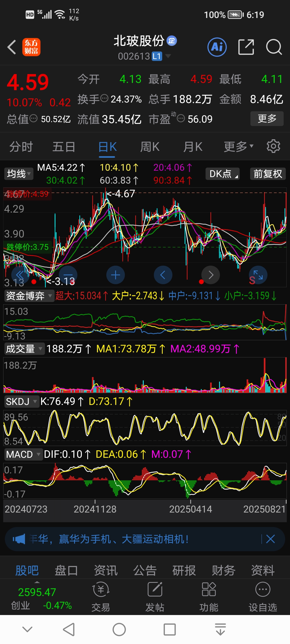Open the 前复权 adjustment selector

(268, 174)
